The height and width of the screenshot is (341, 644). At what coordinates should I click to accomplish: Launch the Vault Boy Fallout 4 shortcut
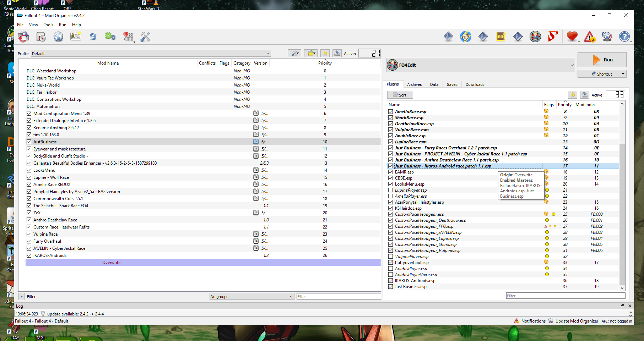point(466,37)
